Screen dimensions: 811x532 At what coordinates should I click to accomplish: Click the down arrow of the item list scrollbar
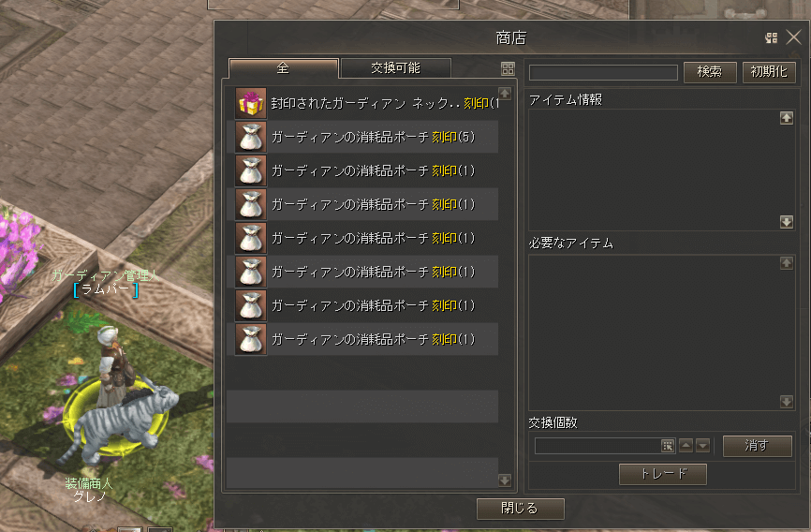[x=505, y=480]
